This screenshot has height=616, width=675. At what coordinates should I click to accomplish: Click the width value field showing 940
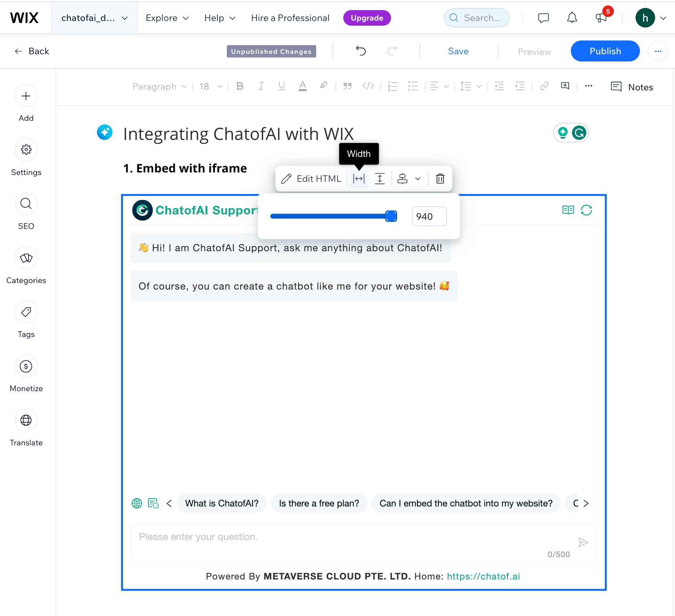[x=429, y=216]
